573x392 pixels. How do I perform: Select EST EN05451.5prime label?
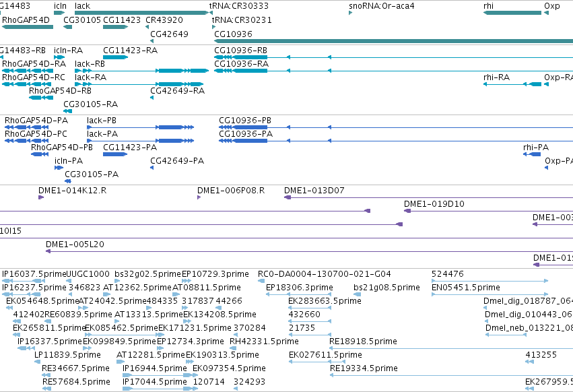click(x=465, y=288)
